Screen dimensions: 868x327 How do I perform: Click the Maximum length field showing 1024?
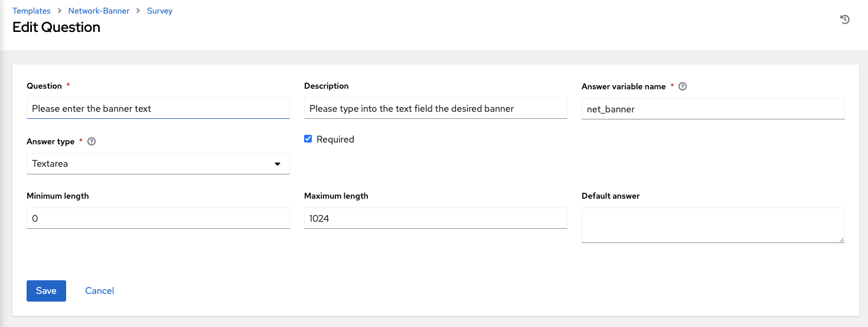point(435,218)
